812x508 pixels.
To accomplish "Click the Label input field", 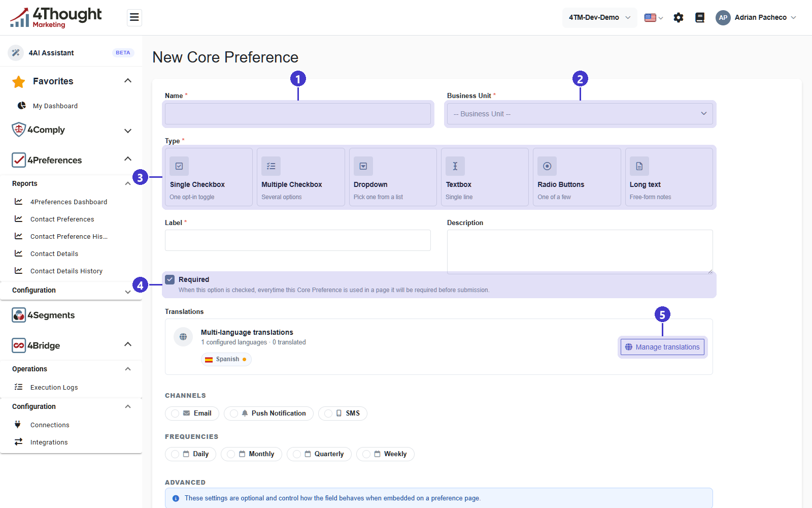I will tap(298, 240).
